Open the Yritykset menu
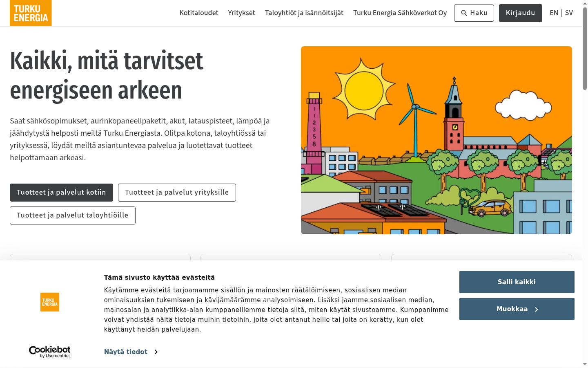This screenshot has height=368, width=588. click(x=241, y=13)
